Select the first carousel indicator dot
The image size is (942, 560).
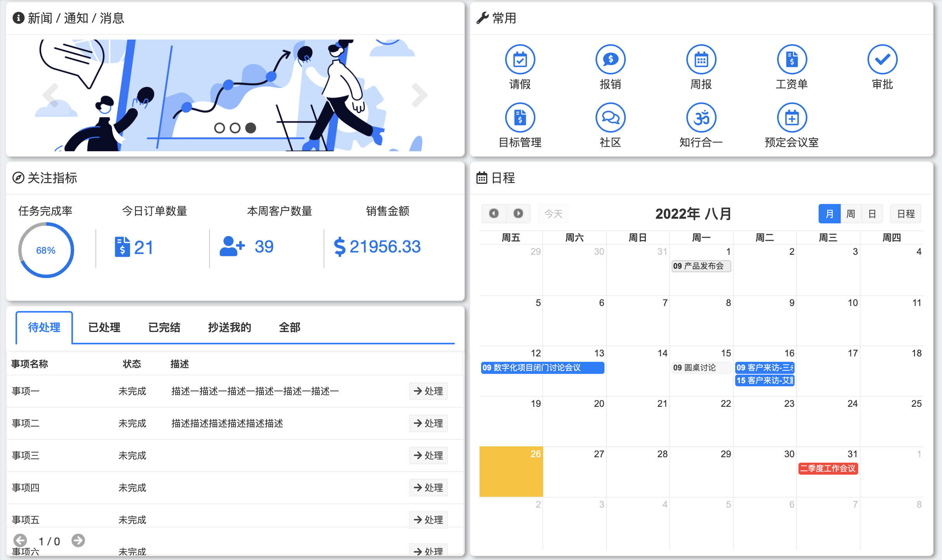pos(219,128)
